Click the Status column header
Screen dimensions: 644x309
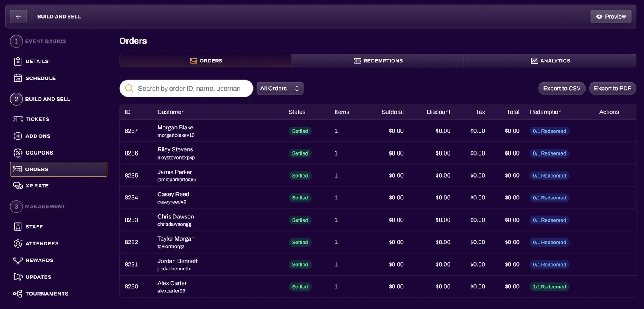pyautogui.click(x=297, y=112)
